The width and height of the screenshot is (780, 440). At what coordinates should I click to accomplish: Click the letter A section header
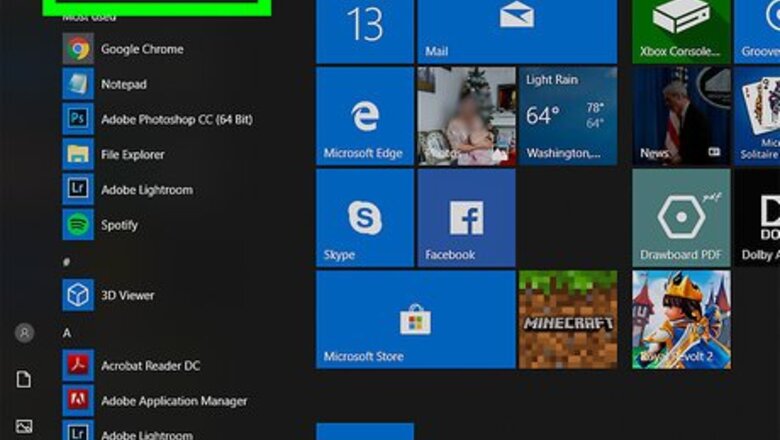click(x=67, y=333)
